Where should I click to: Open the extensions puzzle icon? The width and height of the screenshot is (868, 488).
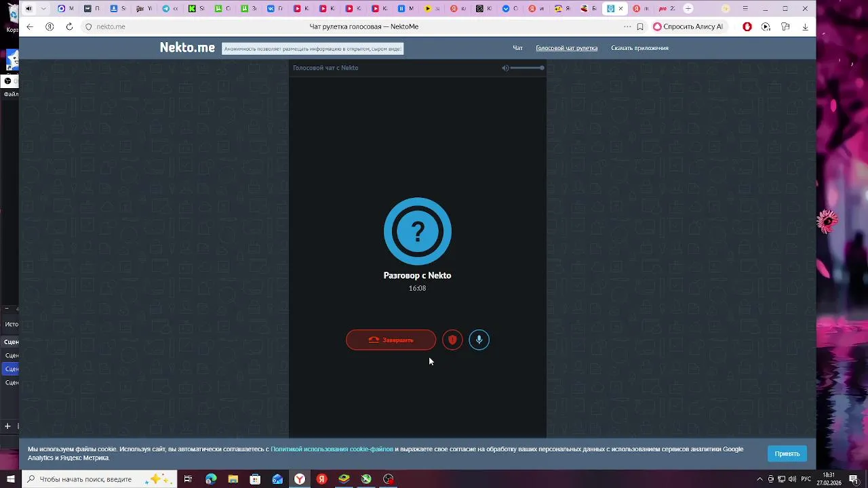click(x=785, y=26)
